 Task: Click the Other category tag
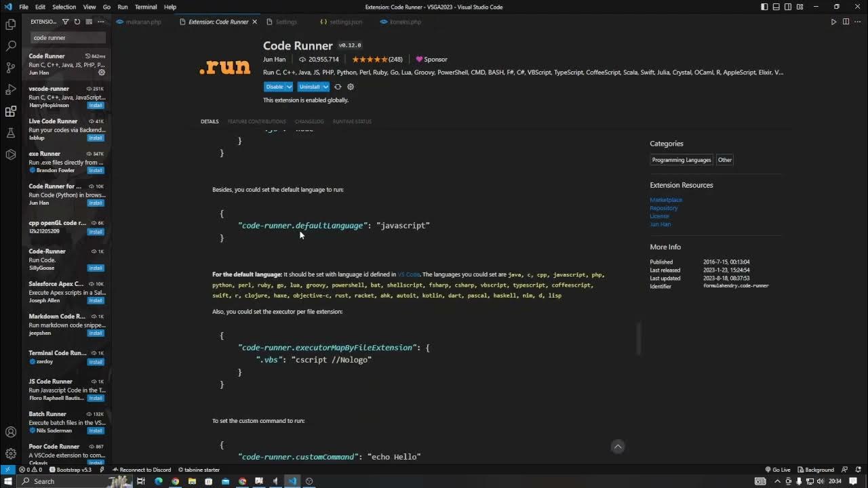[x=725, y=160]
